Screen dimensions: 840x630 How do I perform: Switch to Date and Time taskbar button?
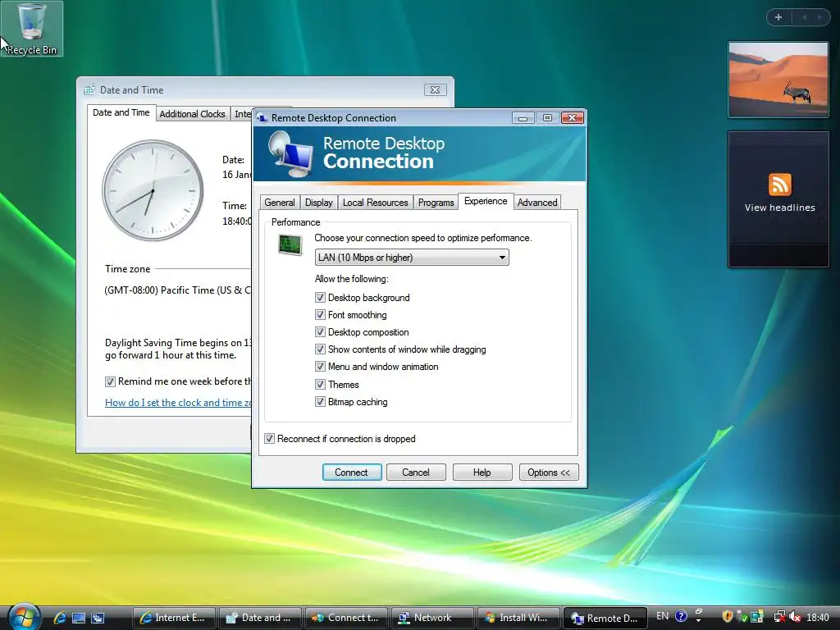260,618
